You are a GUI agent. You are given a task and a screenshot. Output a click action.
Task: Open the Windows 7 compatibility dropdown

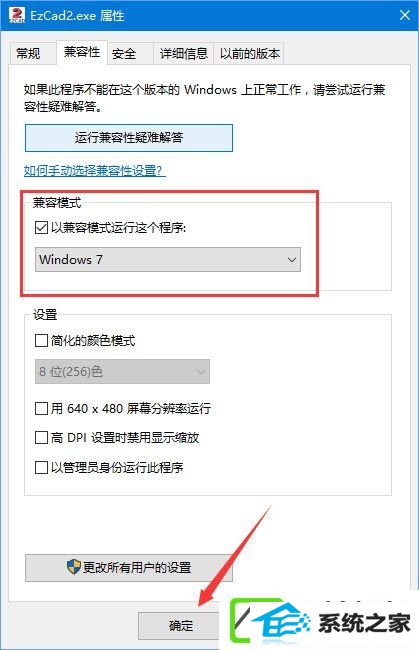168,260
